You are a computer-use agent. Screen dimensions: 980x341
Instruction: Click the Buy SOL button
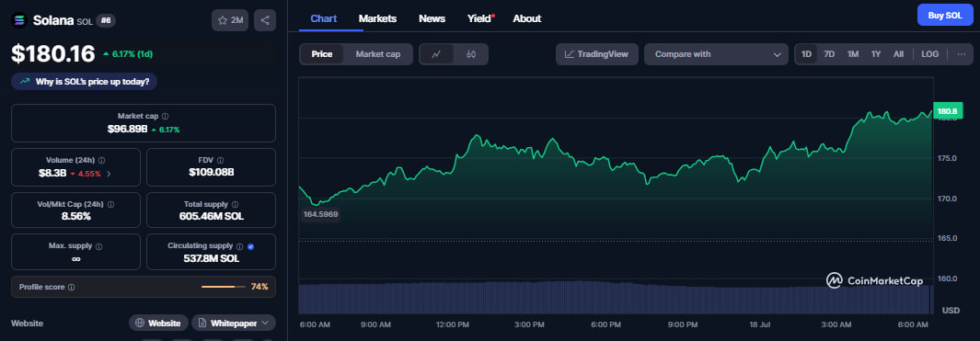coord(945,15)
